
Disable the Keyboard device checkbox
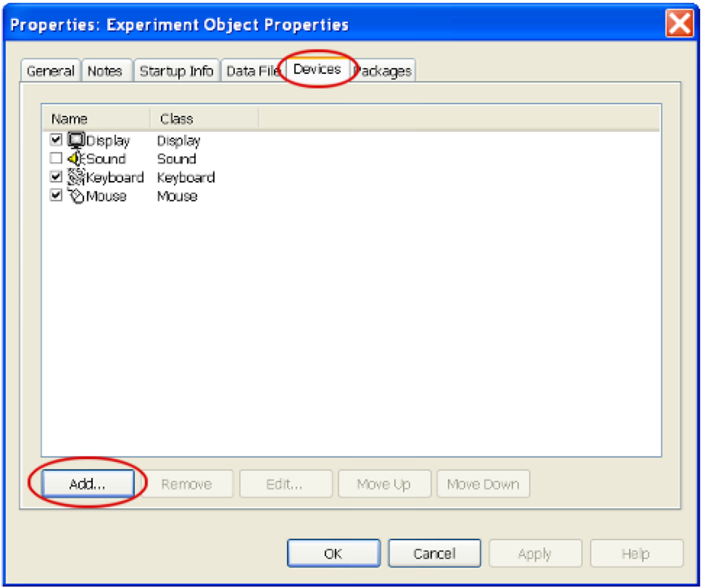(57, 177)
